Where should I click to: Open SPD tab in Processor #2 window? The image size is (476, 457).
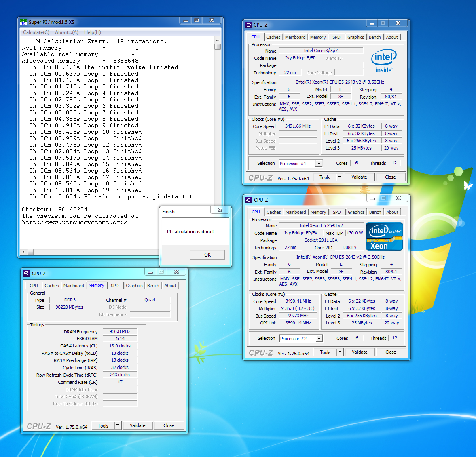336,212
